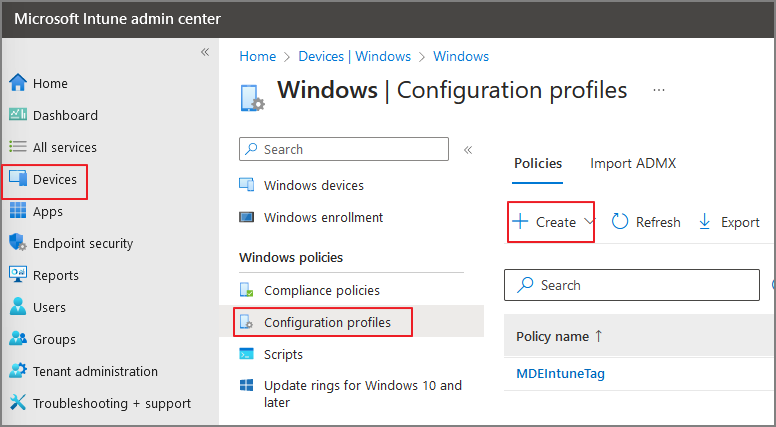Switch to the Policies tab
Viewport: 776px width, 427px height.
[538, 163]
